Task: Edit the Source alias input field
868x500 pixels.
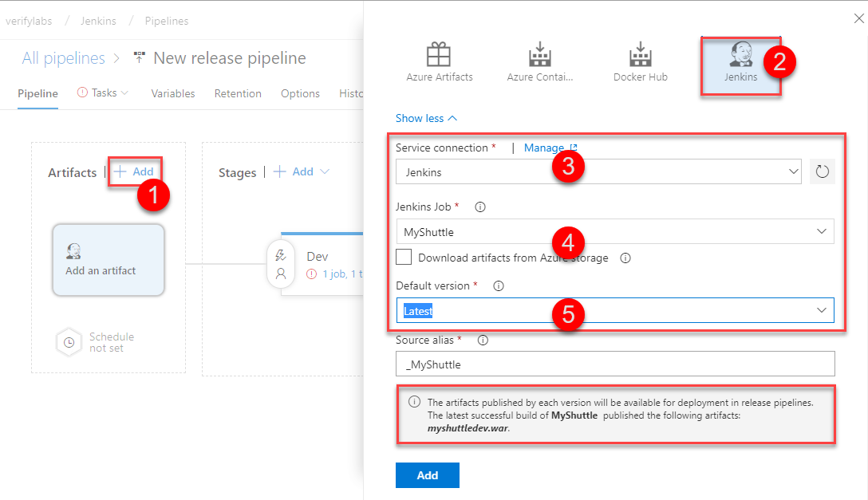Action: tap(615, 364)
